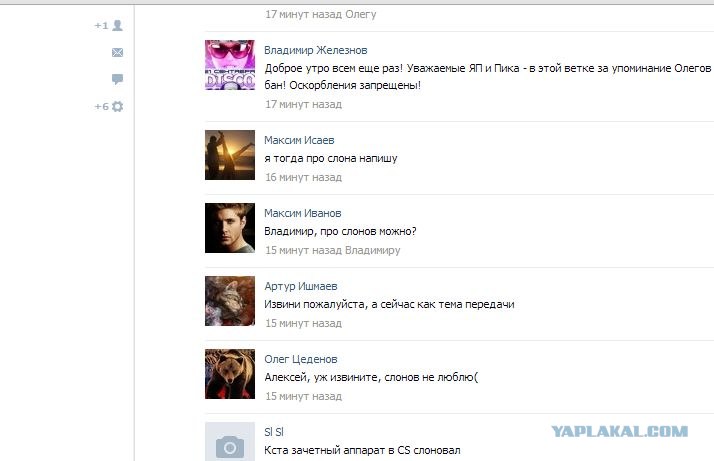Viewport: 714px width, 461px height.
Task: Open Олег Цеденов's bear avatar
Action: 230,374
